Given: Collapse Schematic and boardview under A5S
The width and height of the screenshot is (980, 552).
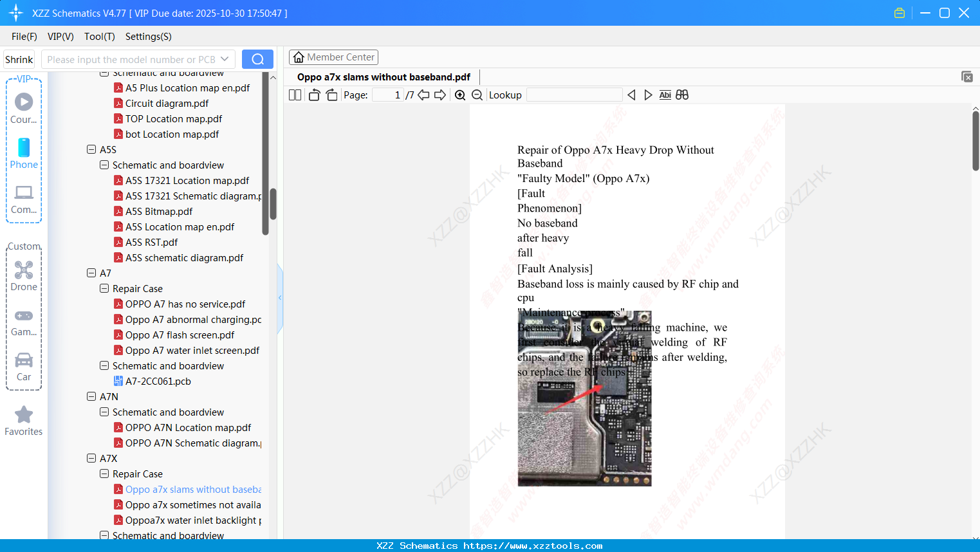Looking at the screenshot, I should click(x=104, y=165).
